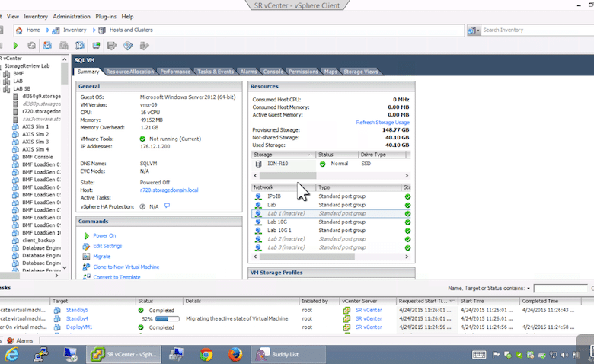Click the DeployVM1 target link
This screenshot has height=364, width=594.
79,327
